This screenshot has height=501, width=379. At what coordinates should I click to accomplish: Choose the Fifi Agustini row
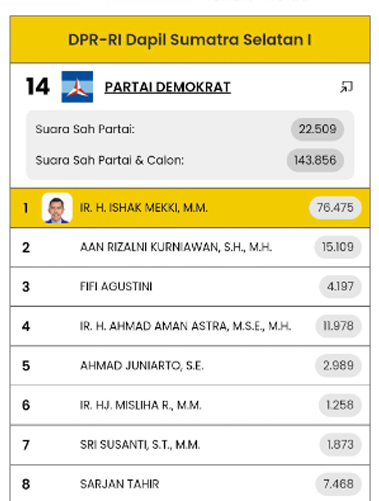(190, 287)
